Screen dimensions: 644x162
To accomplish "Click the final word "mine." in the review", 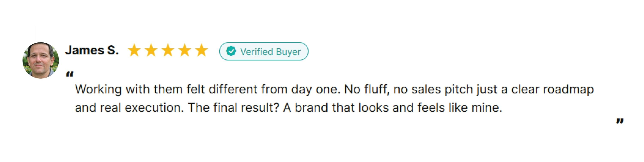I will 486,108.
